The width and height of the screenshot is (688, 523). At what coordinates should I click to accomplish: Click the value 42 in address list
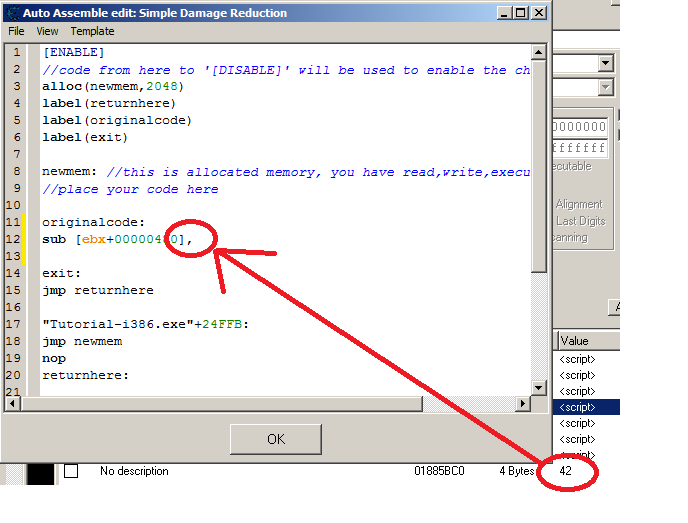(566, 471)
